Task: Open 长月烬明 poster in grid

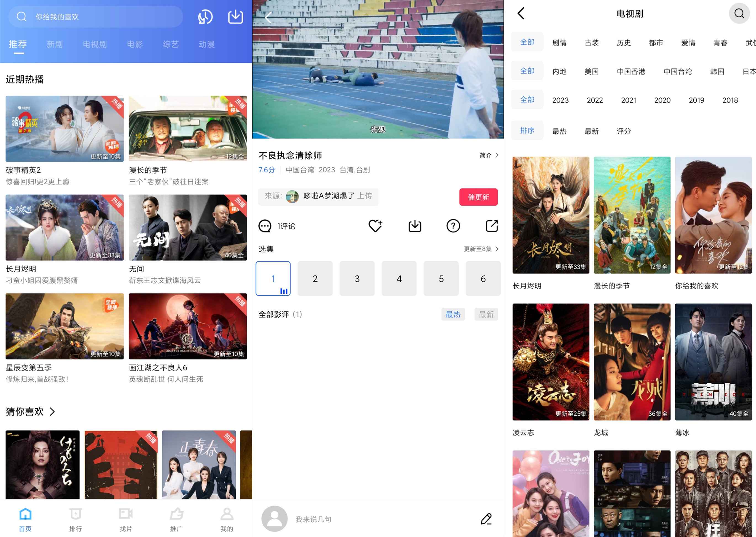Action: click(x=551, y=215)
